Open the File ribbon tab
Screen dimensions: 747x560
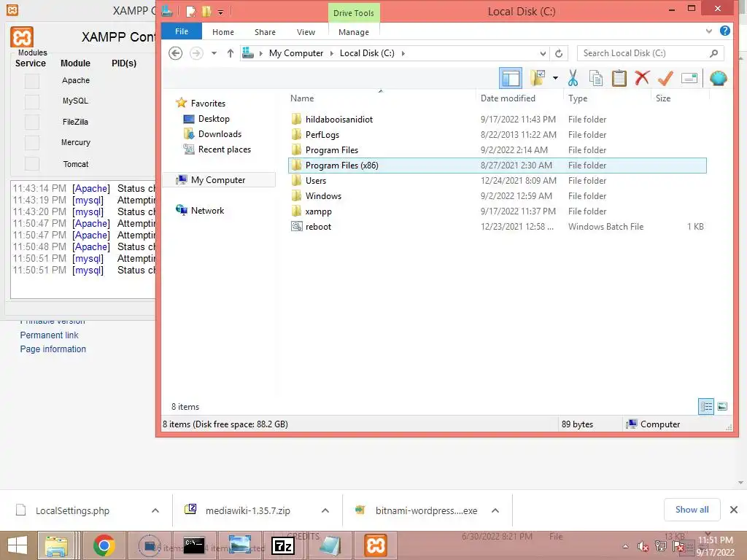point(182,31)
